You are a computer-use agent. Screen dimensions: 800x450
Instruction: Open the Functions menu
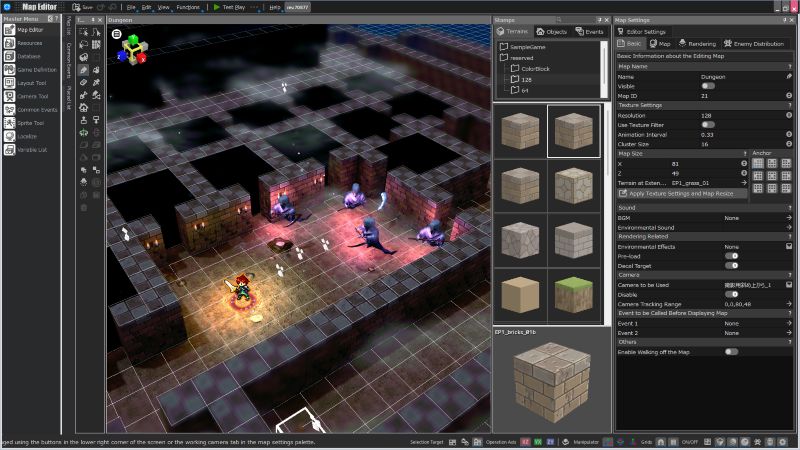coord(188,7)
